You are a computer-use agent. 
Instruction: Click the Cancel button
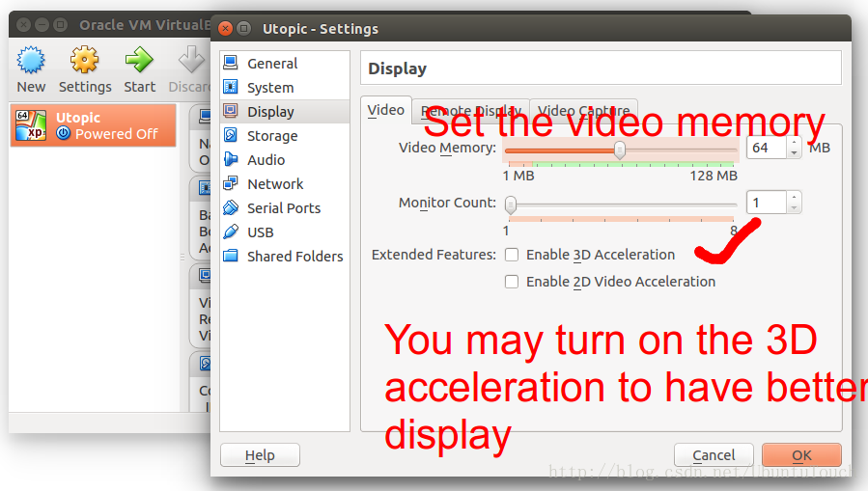714,455
